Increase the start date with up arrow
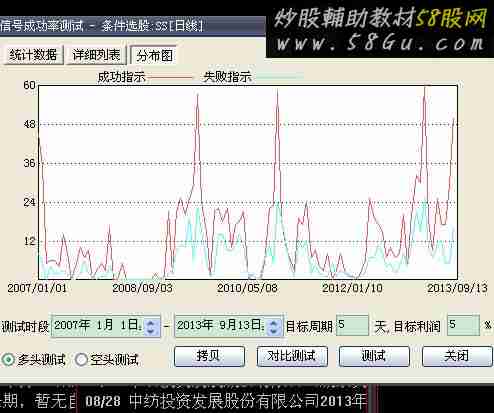Image resolution: width=494 pixels, height=413 pixels. click(x=151, y=322)
